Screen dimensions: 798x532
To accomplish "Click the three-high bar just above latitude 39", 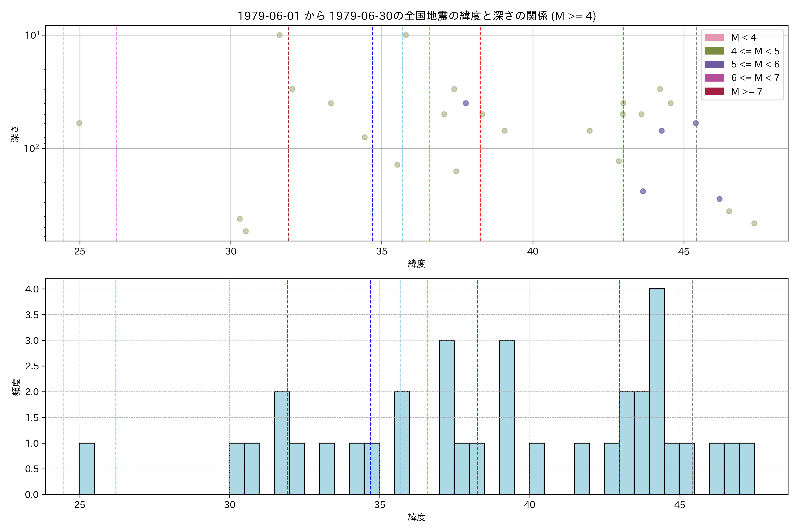I will tap(507, 417).
